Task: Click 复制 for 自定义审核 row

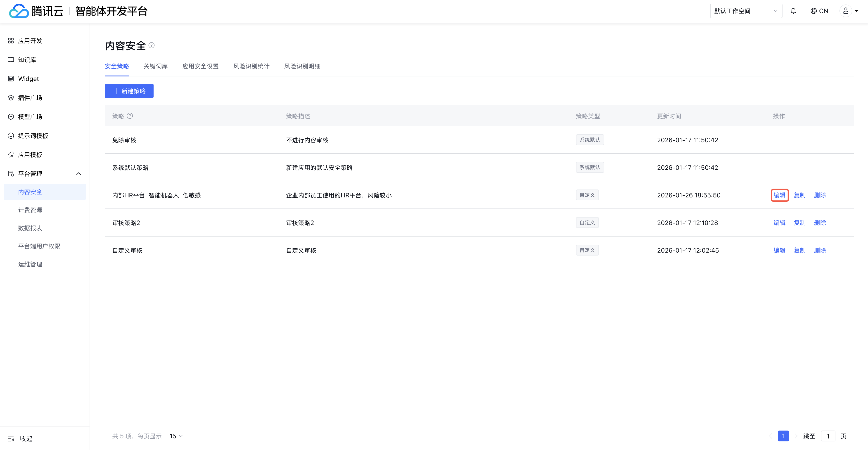Action: 799,250
